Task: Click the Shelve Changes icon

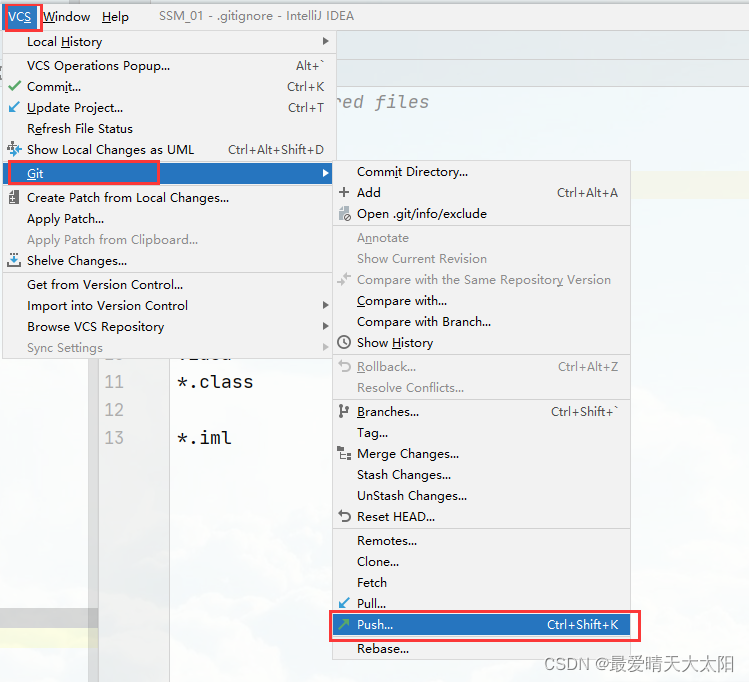Action: (14, 260)
